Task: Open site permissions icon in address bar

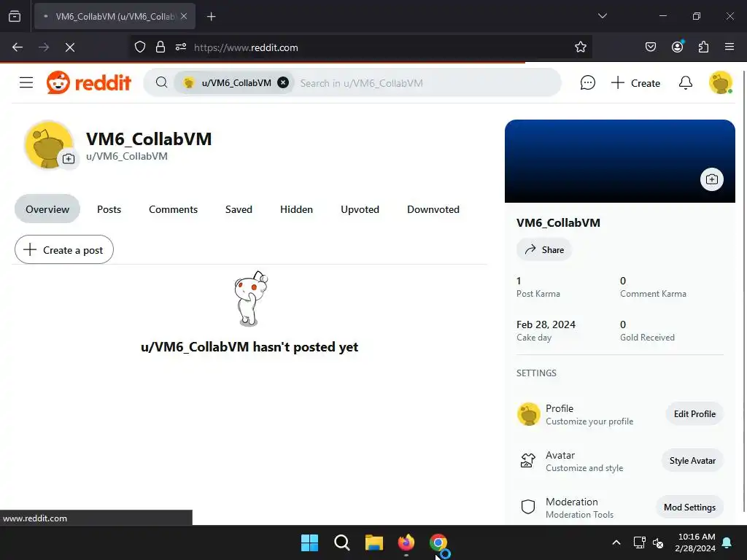Action: tap(181, 47)
